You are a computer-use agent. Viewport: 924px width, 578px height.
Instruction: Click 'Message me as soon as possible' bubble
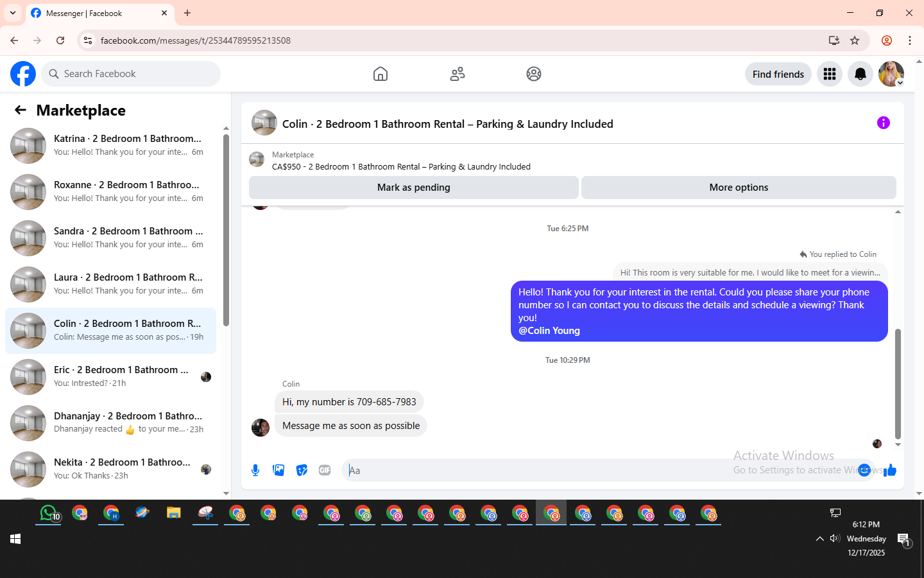point(351,426)
